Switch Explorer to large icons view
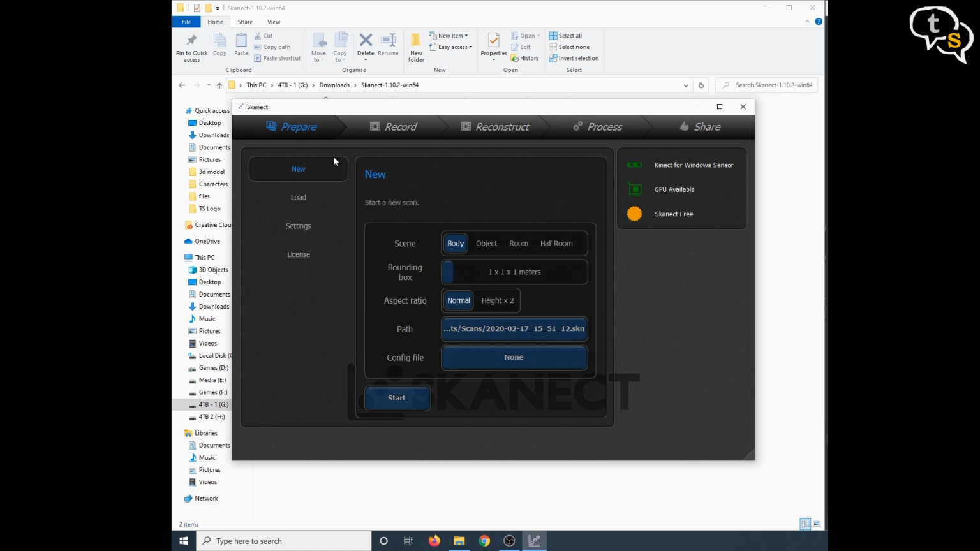The height and width of the screenshot is (551, 980). click(817, 524)
